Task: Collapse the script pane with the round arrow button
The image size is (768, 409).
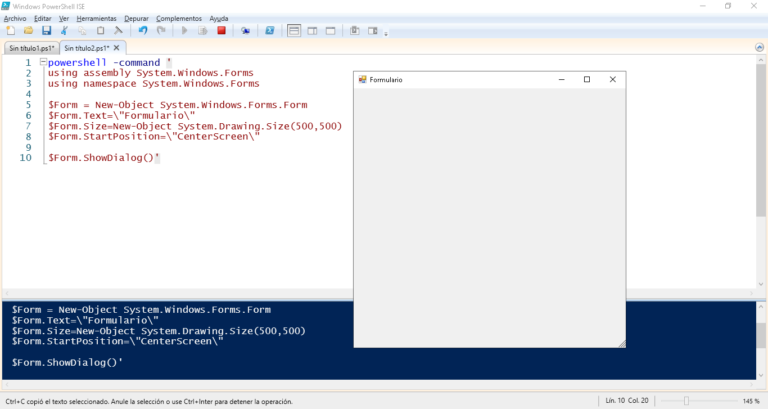Action: click(x=759, y=48)
